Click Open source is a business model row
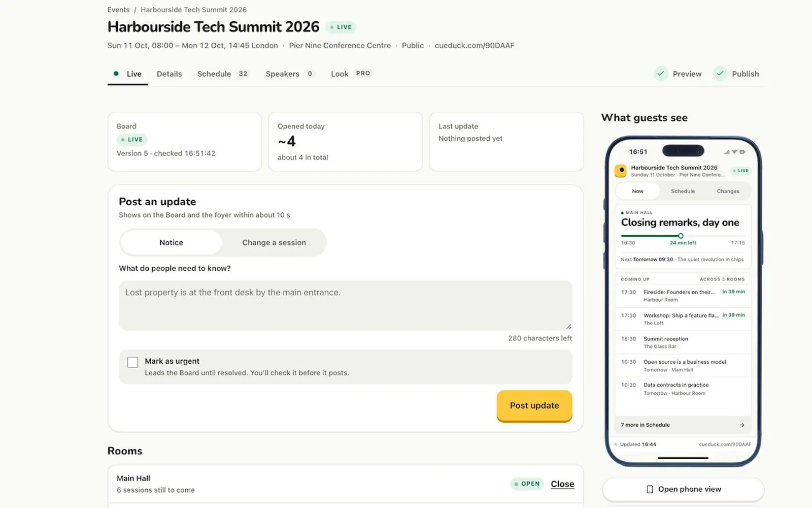Viewport: 812px width, 508px height. click(x=683, y=366)
